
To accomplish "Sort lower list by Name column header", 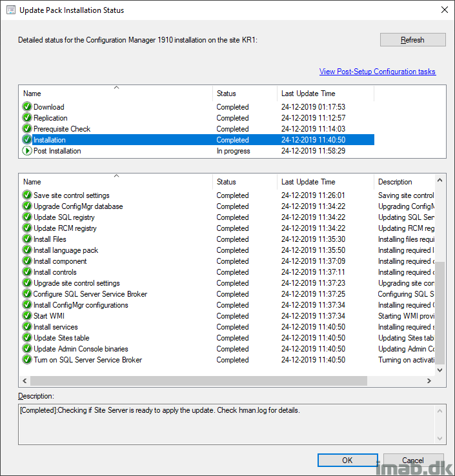I will (116, 181).
